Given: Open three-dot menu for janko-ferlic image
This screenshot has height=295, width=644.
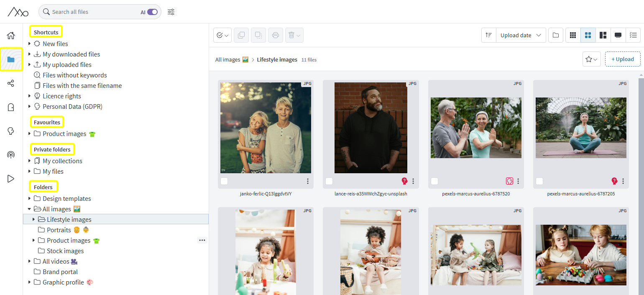Looking at the screenshot, I should [x=308, y=181].
